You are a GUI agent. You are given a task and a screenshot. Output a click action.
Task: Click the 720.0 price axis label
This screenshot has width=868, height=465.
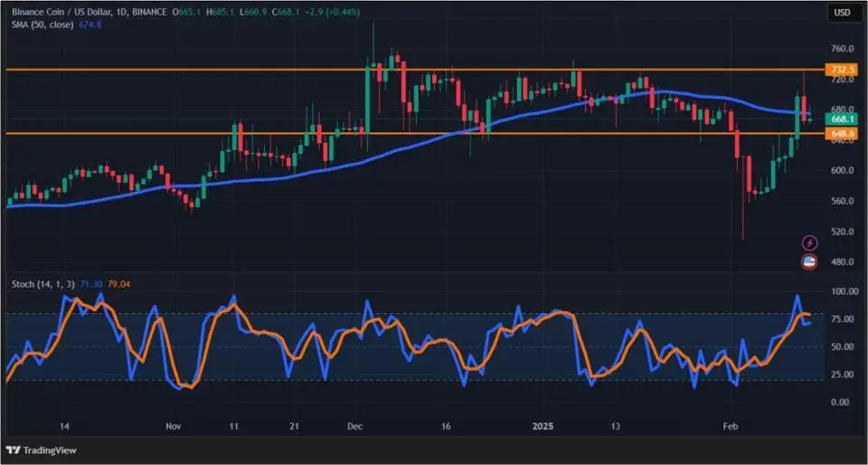tap(842, 80)
